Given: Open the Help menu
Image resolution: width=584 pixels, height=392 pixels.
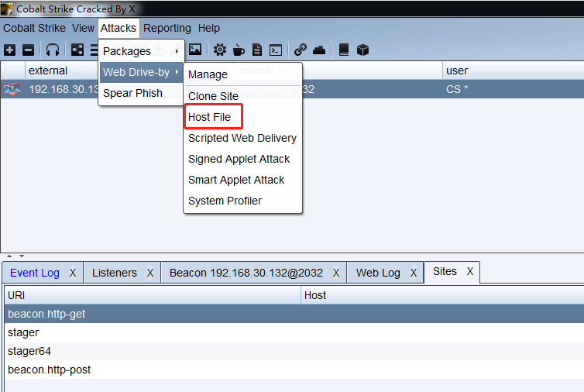Looking at the screenshot, I should click(209, 28).
